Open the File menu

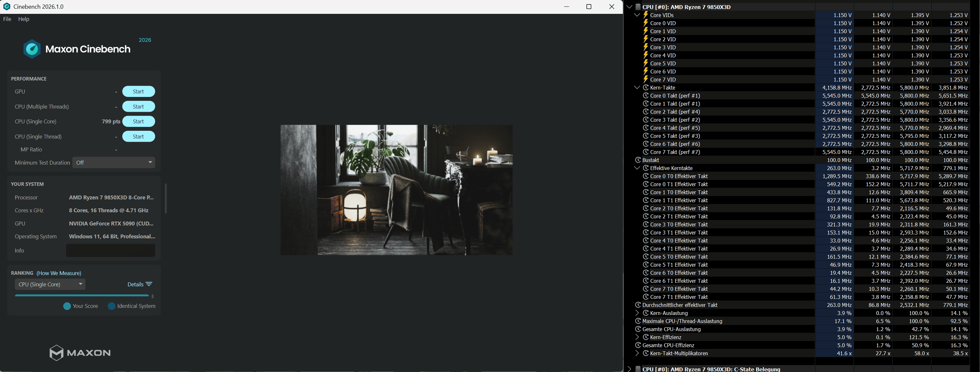7,19
